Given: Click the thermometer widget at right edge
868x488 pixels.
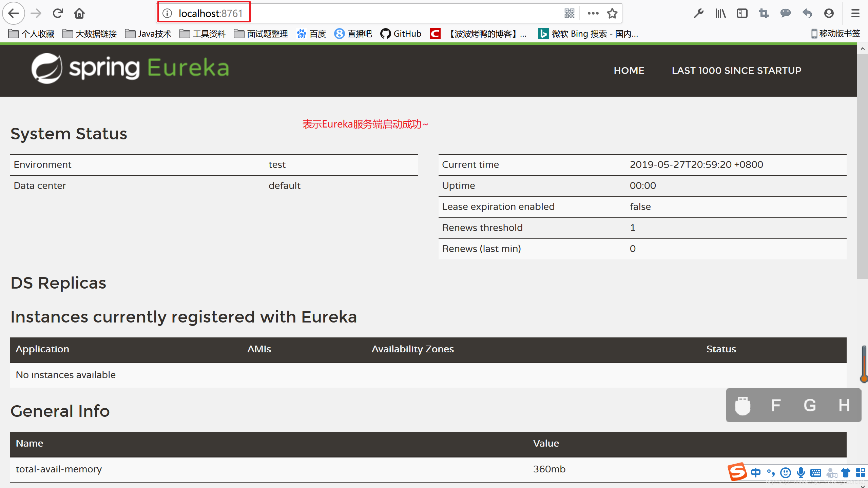Looking at the screenshot, I should pyautogui.click(x=864, y=365).
